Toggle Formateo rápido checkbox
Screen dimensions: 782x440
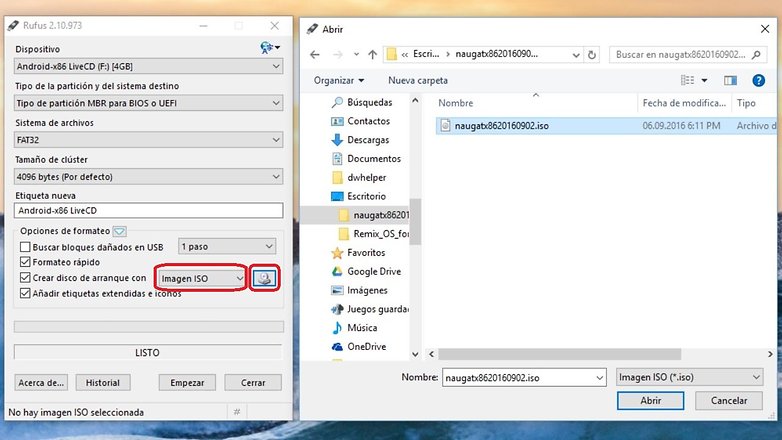tap(25, 262)
